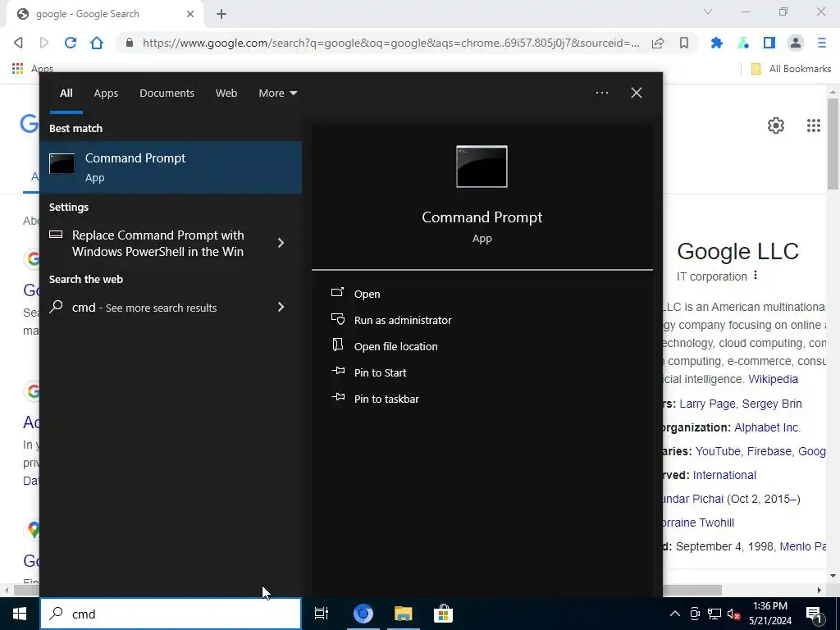Open Task View on the taskbar
The image size is (840, 630).
322,614
